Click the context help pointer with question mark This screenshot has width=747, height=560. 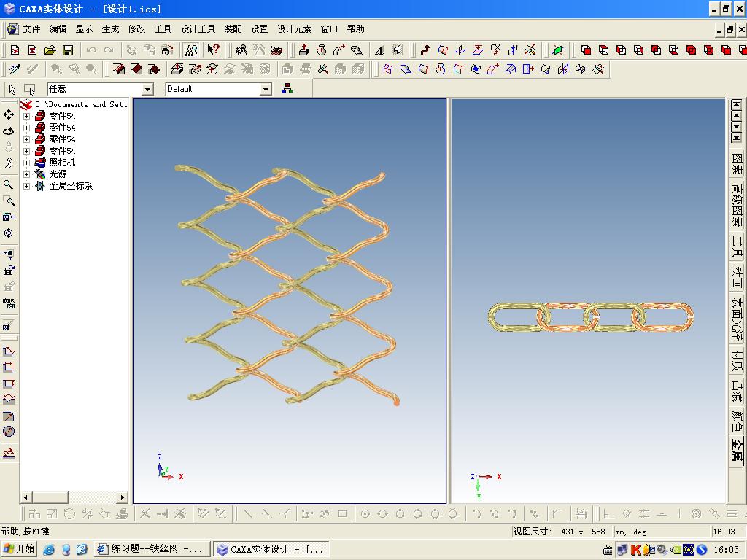click(213, 50)
